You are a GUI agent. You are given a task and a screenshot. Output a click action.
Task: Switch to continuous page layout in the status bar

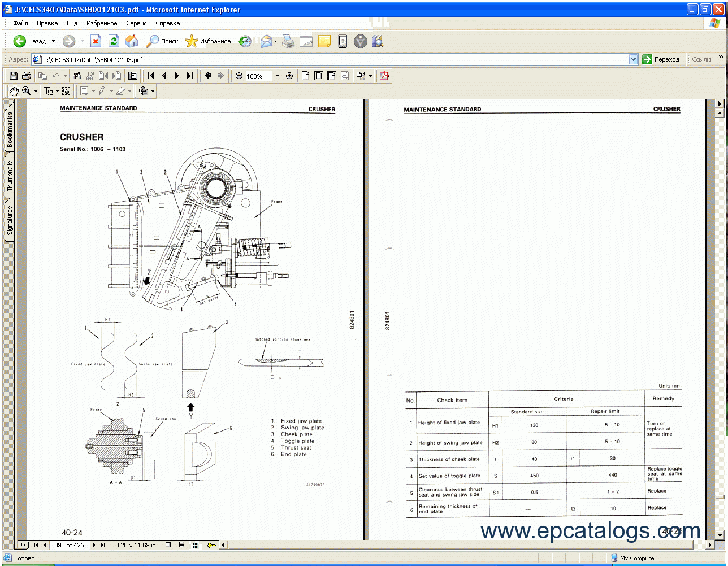click(x=181, y=545)
